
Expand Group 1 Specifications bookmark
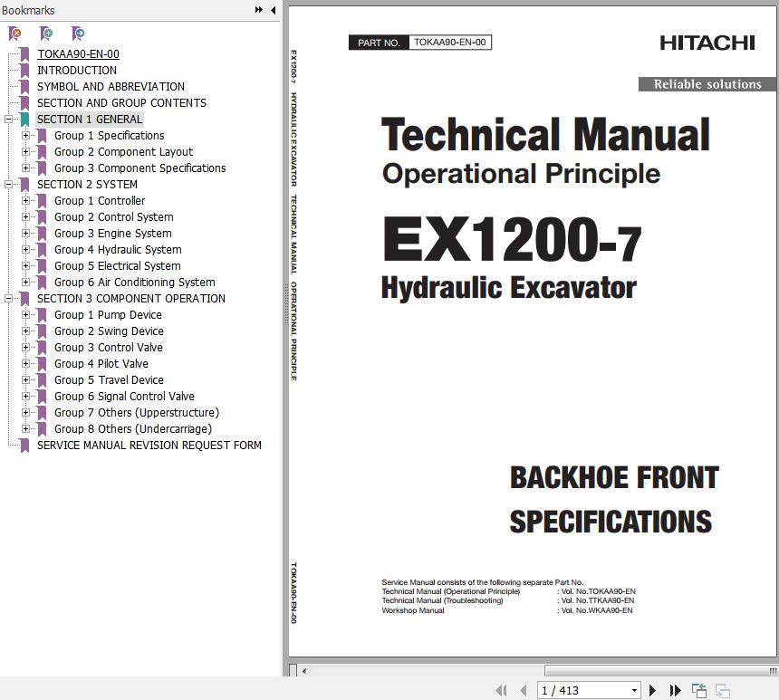click(x=26, y=136)
